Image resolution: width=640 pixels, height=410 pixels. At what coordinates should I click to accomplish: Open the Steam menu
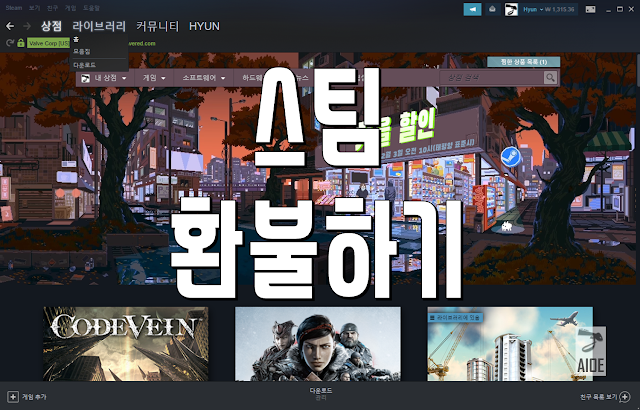pos(13,8)
